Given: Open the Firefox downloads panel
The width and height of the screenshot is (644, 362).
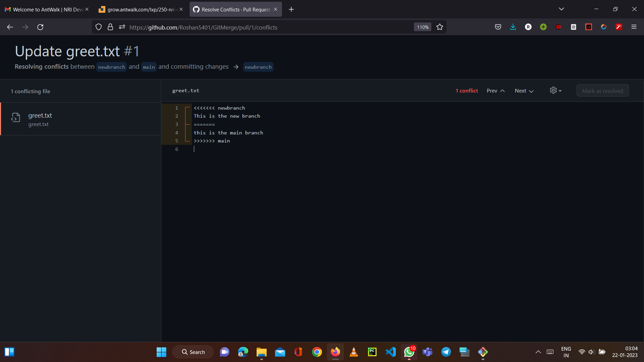Looking at the screenshot, I should pos(513,27).
